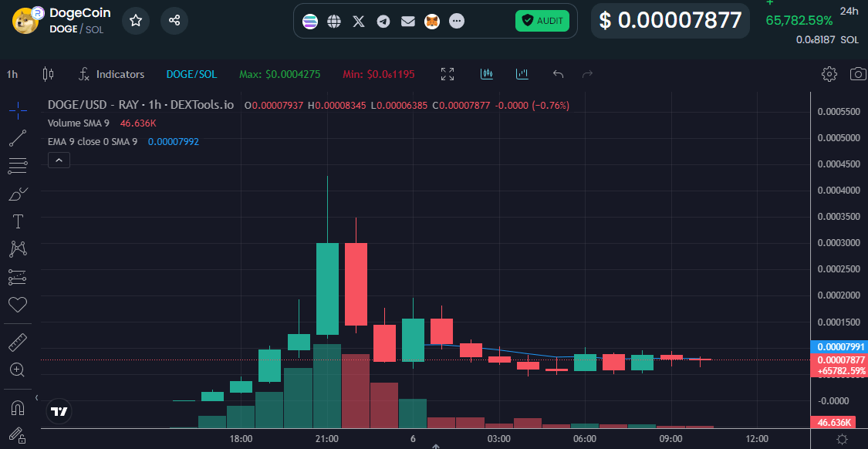Click the blue EMA price label 0.00007991
The height and width of the screenshot is (449, 868).
(839, 346)
